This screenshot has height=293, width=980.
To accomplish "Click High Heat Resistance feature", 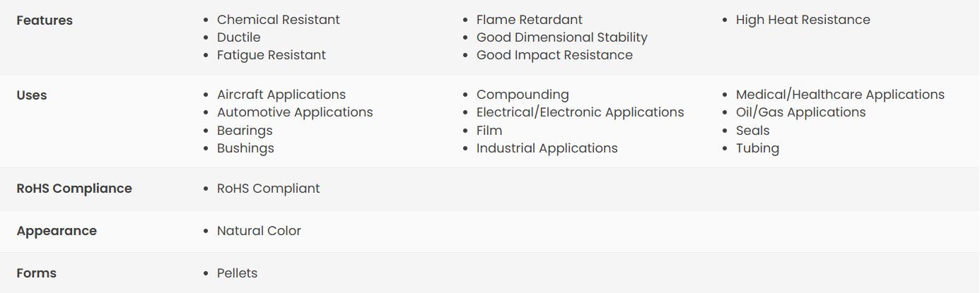I will coord(803,20).
